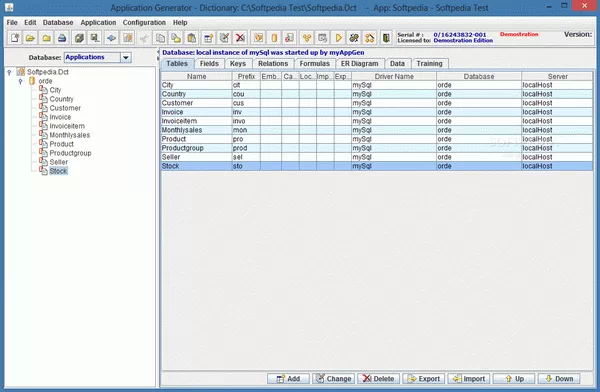Select Invoiceitem in the tree

[67, 126]
